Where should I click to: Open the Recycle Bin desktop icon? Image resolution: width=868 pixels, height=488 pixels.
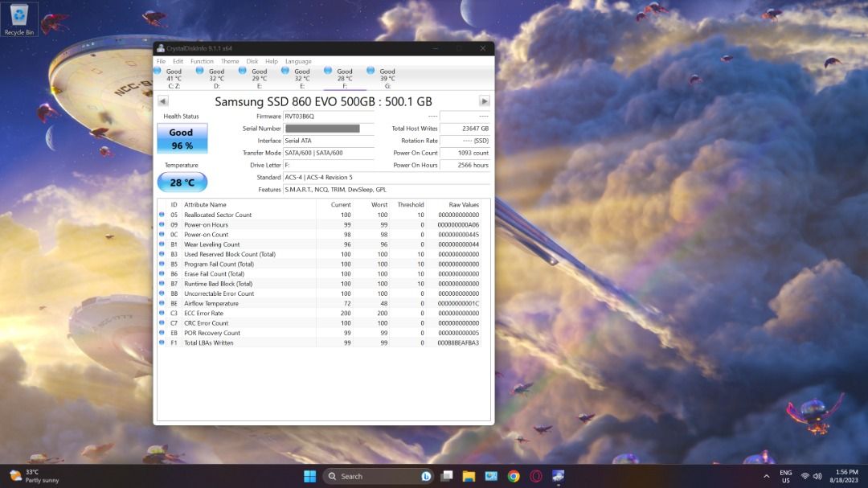pos(18,19)
